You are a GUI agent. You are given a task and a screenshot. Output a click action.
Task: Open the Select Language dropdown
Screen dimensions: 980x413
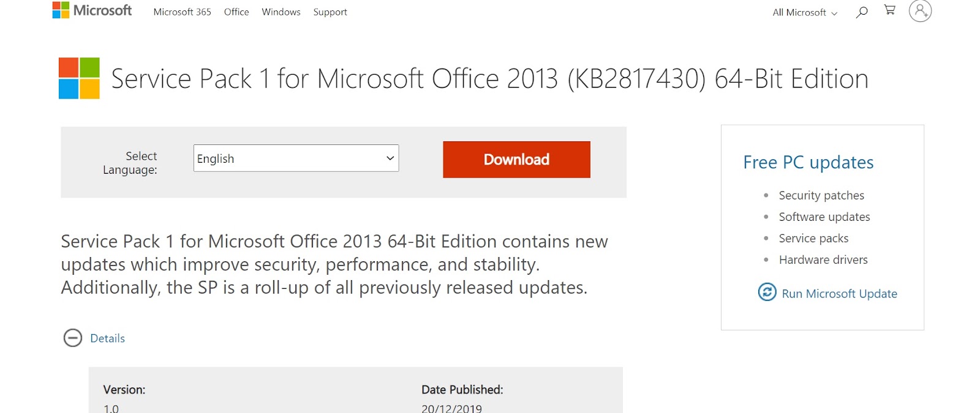(296, 158)
